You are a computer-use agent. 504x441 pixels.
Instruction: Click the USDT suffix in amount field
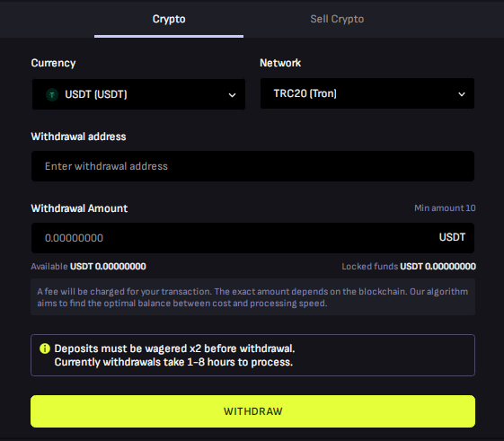[x=452, y=237]
